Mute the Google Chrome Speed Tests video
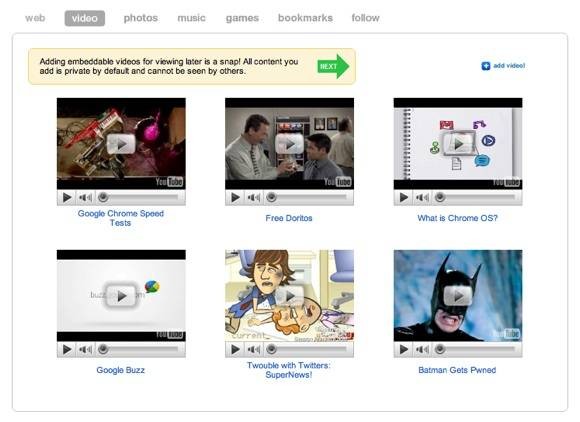The image size is (580, 422). coord(85,198)
